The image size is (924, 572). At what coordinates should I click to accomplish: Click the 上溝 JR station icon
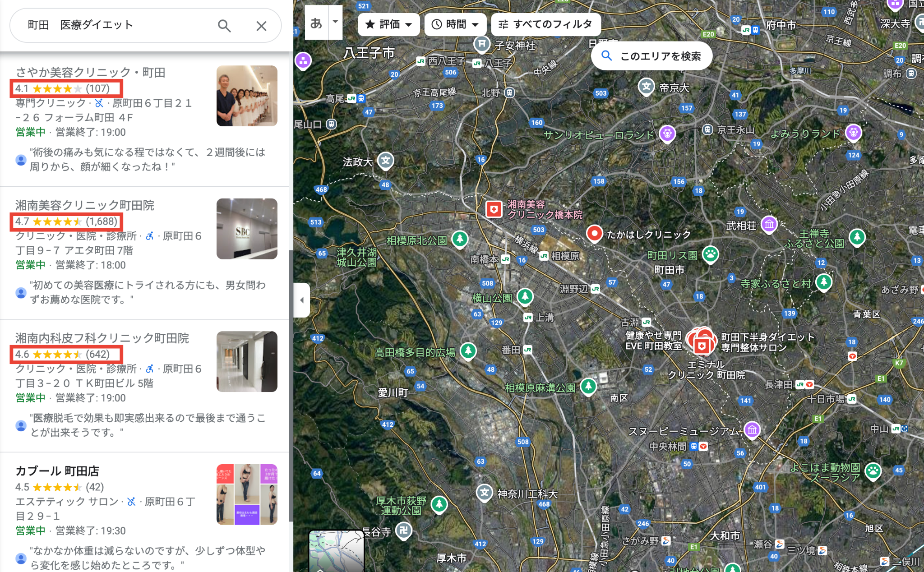pos(528,318)
